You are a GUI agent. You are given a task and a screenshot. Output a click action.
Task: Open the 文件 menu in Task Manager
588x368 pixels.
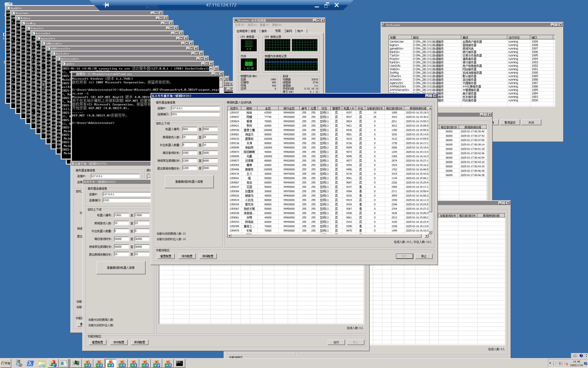[x=240, y=25]
